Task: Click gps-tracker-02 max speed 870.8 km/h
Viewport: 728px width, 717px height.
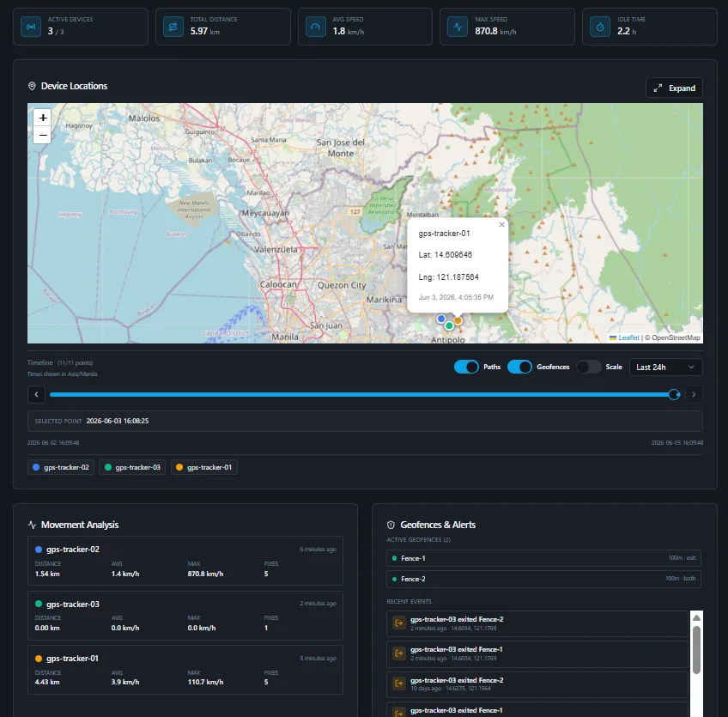Action: pos(205,574)
